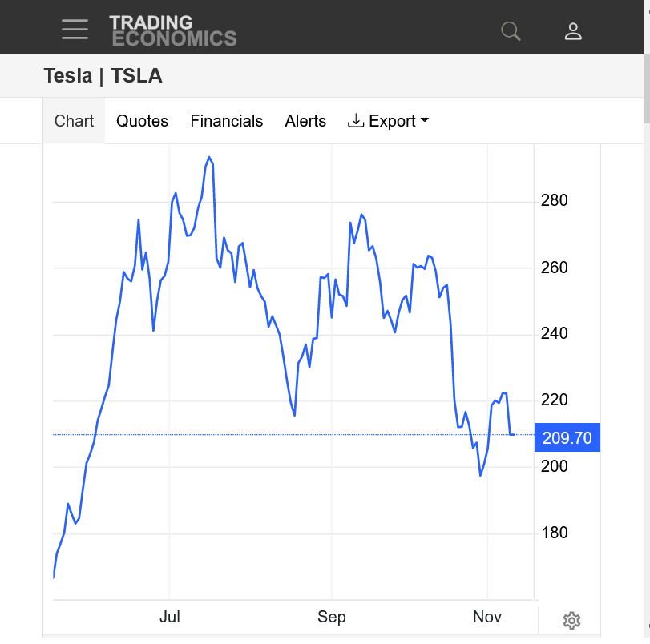Click the 180 price axis label
The height and width of the screenshot is (644, 650).
tap(555, 533)
